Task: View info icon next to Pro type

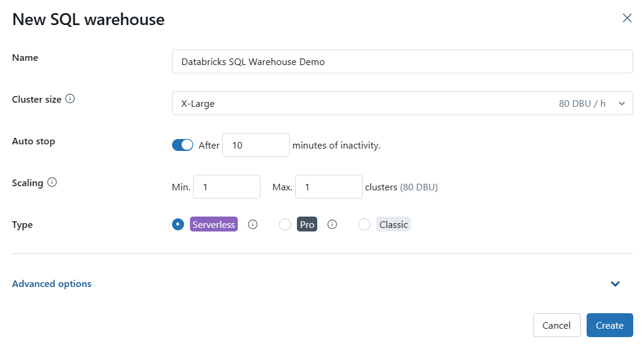Action: [333, 224]
